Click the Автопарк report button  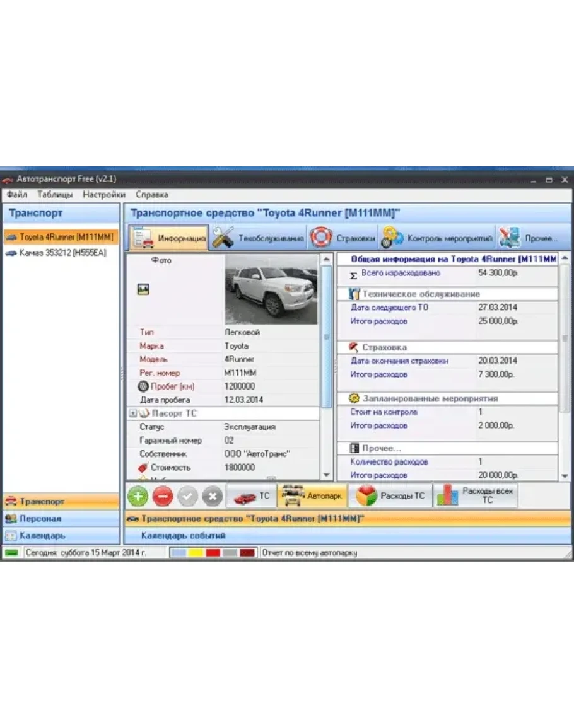click(312, 496)
